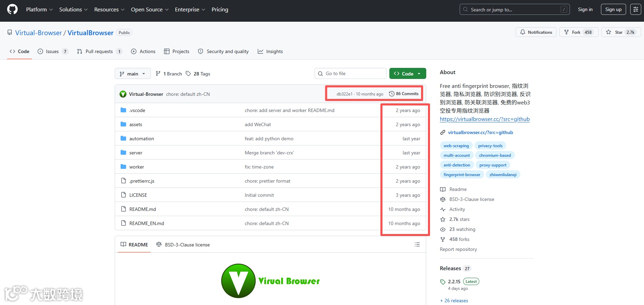Expand the Resources menu

coord(109,9)
